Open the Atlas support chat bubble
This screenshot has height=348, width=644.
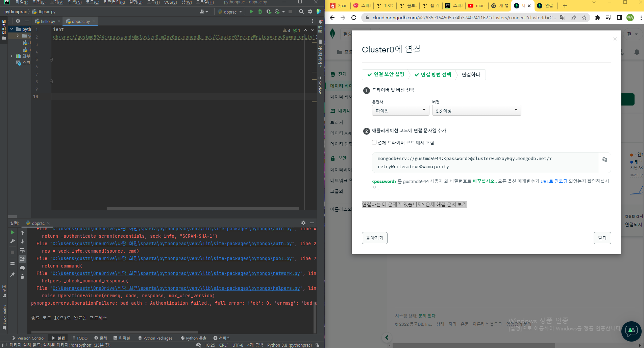[x=631, y=331]
